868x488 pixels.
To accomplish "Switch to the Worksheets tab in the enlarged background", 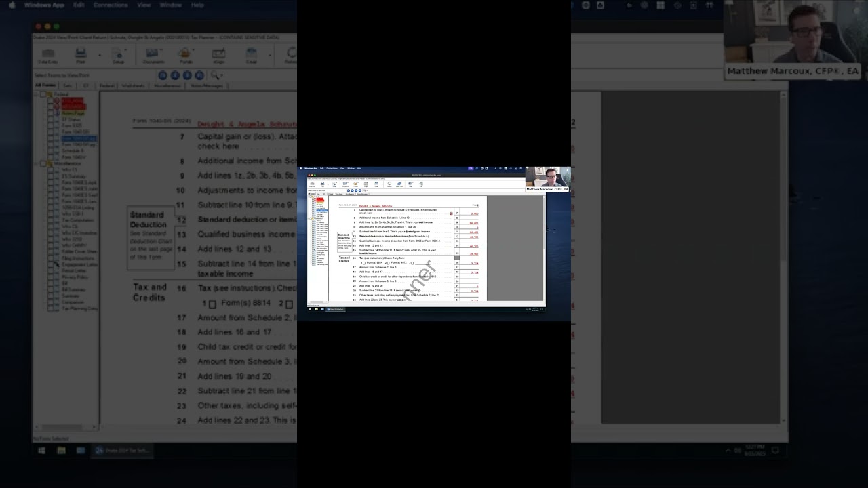I will 133,86.
